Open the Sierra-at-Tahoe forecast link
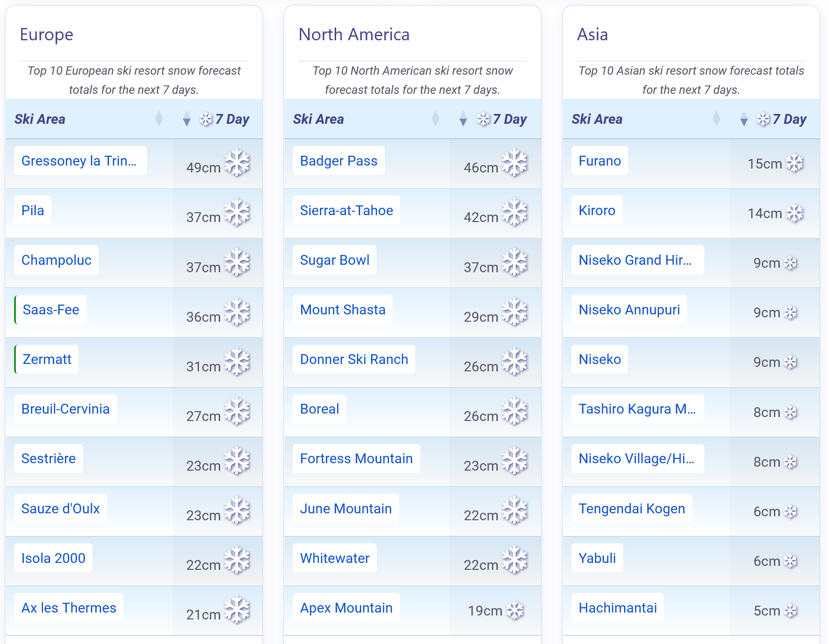This screenshot has height=644, width=829. [x=346, y=210]
